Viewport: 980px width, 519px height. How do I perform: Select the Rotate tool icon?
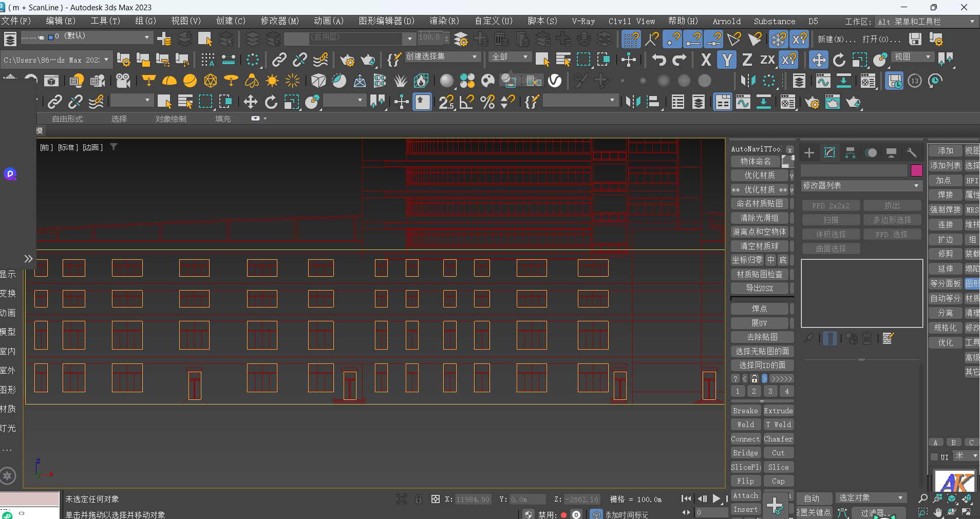(839, 60)
